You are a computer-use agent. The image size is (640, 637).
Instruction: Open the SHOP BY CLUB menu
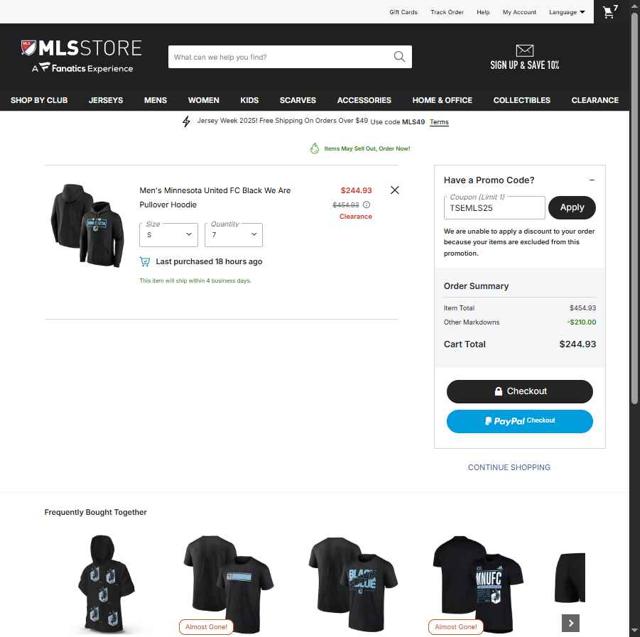click(39, 100)
